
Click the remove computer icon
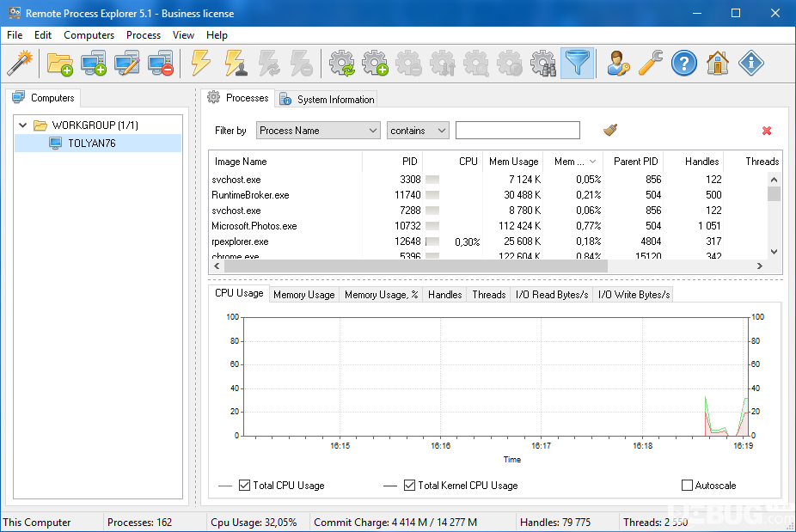pos(161,64)
